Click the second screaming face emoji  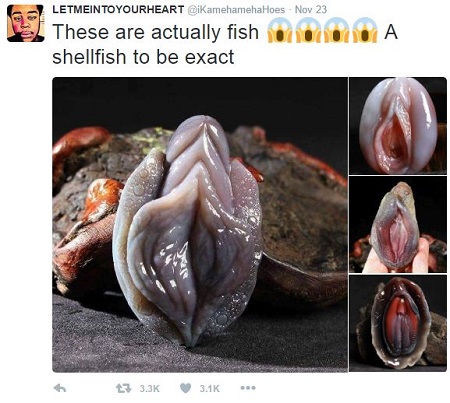308,31
